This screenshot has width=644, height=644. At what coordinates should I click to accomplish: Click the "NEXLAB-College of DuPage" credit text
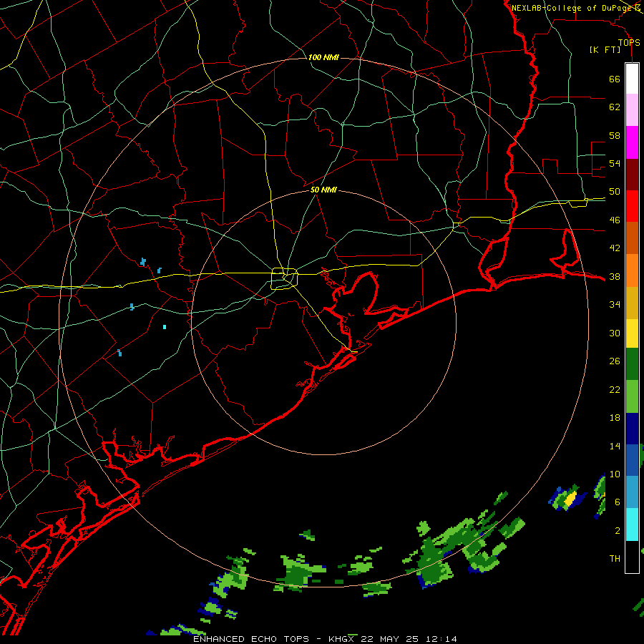tap(572, 8)
